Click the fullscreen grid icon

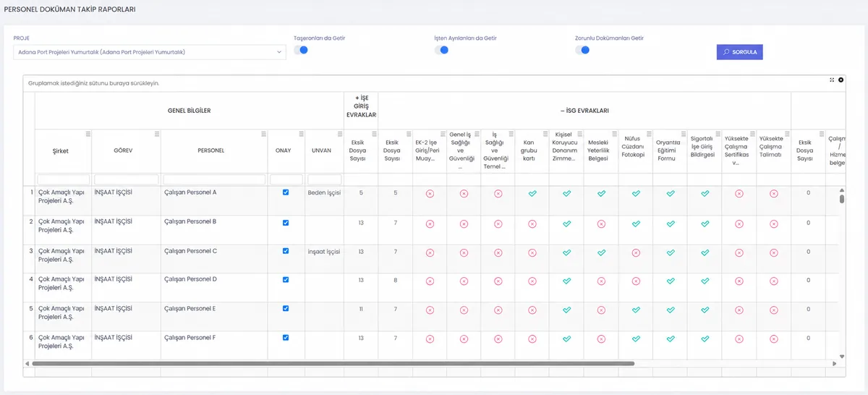click(833, 80)
